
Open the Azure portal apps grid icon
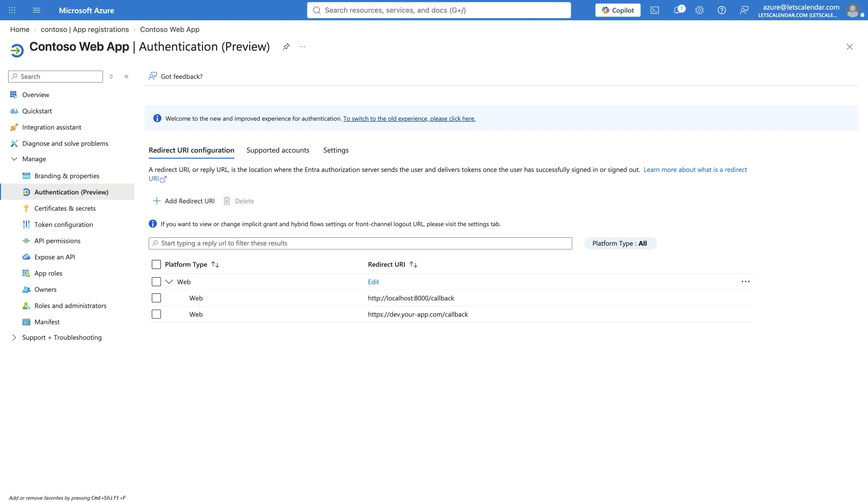pyautogui.click(x=12, y=10)
